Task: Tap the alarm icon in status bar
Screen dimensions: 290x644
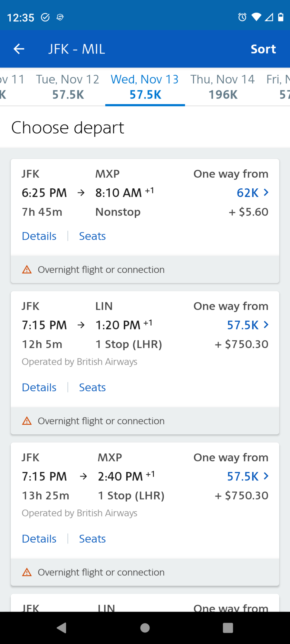Action: pos(242,17)
